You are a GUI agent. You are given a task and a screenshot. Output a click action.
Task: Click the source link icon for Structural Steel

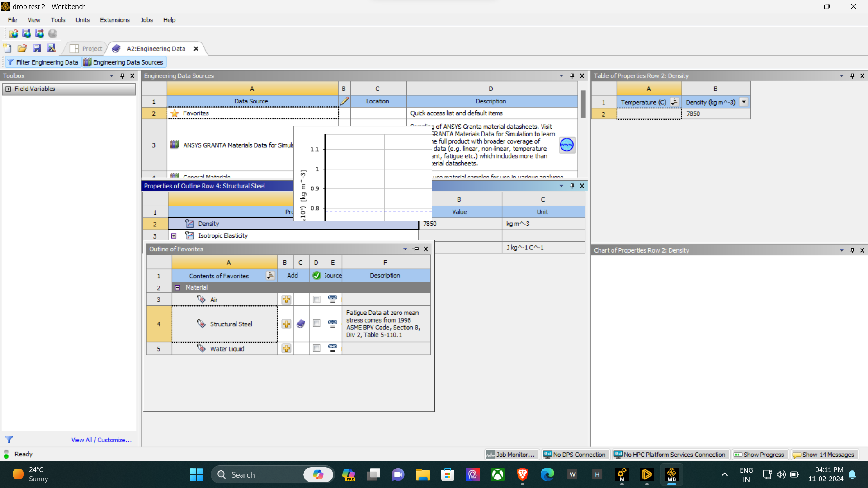333,324
